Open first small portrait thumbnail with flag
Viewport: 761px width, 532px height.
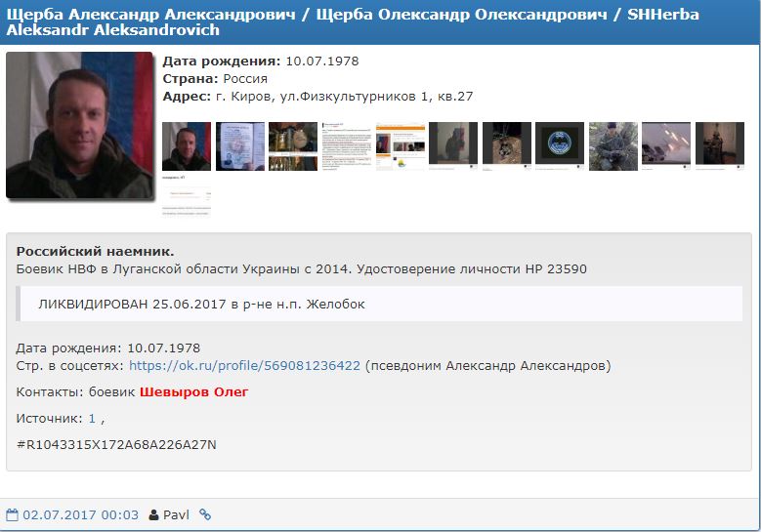187,146
